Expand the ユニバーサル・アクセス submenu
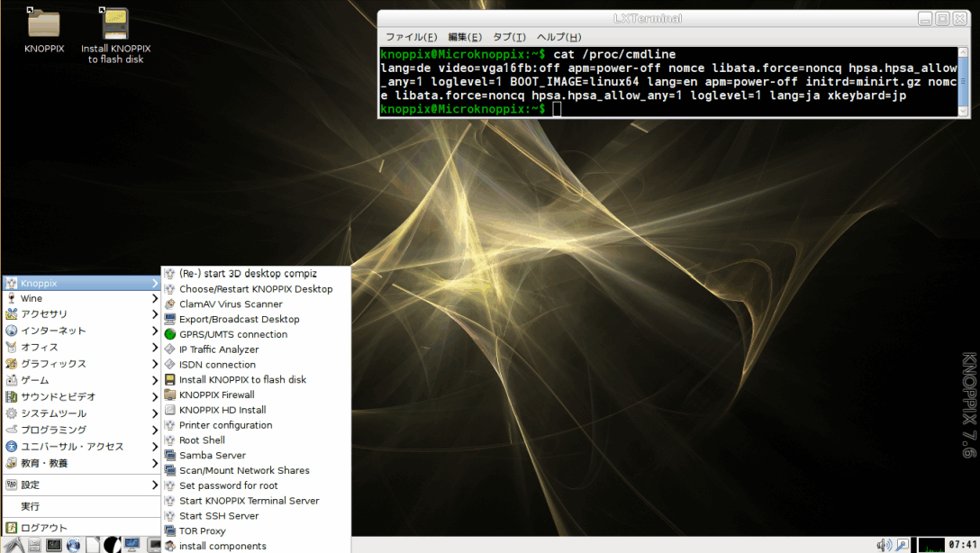 click(x=82, y=446)
